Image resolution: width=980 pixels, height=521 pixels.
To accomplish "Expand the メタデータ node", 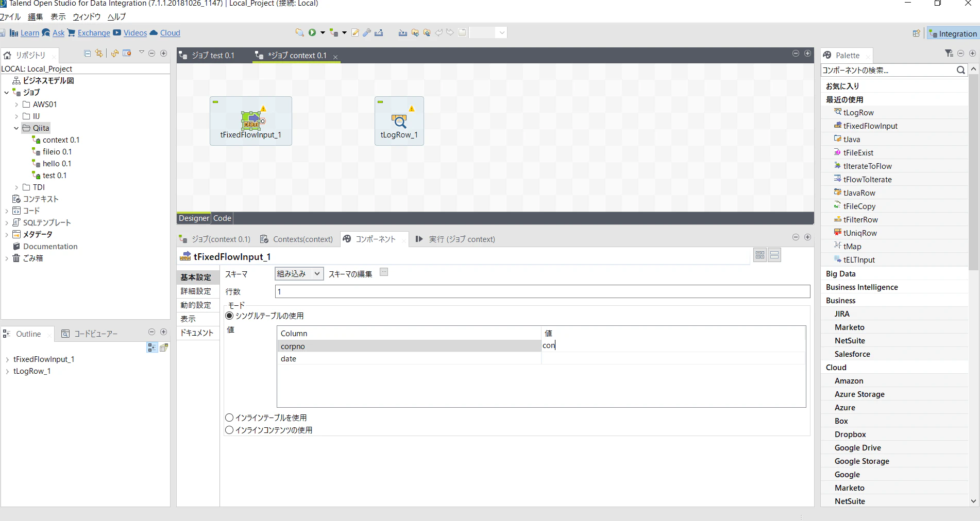I will [x=7, y=235].
